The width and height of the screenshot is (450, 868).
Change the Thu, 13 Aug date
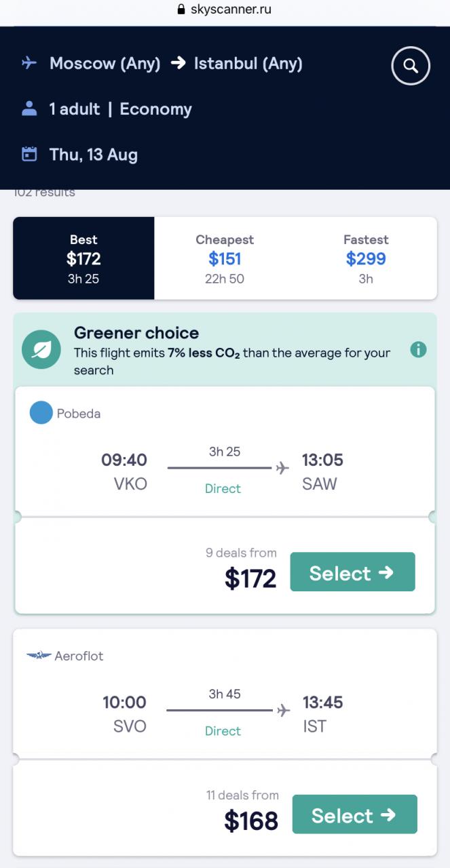tap(94, 155)
